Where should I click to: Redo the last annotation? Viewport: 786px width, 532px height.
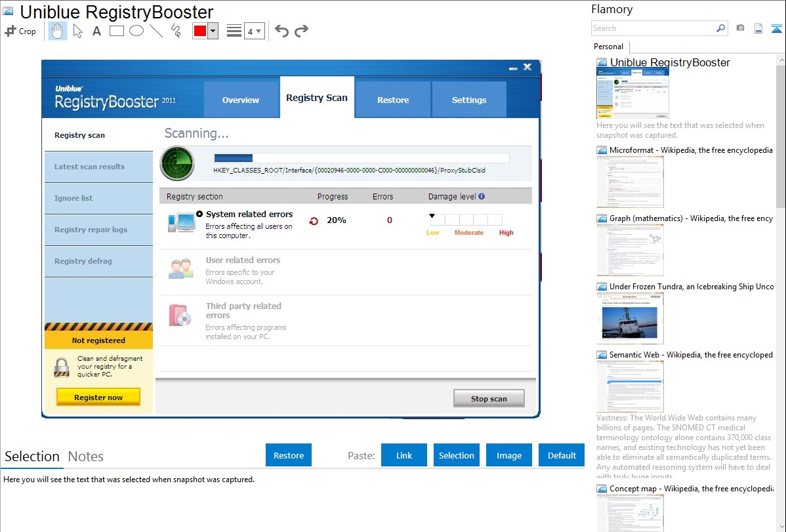pos(301,31)
